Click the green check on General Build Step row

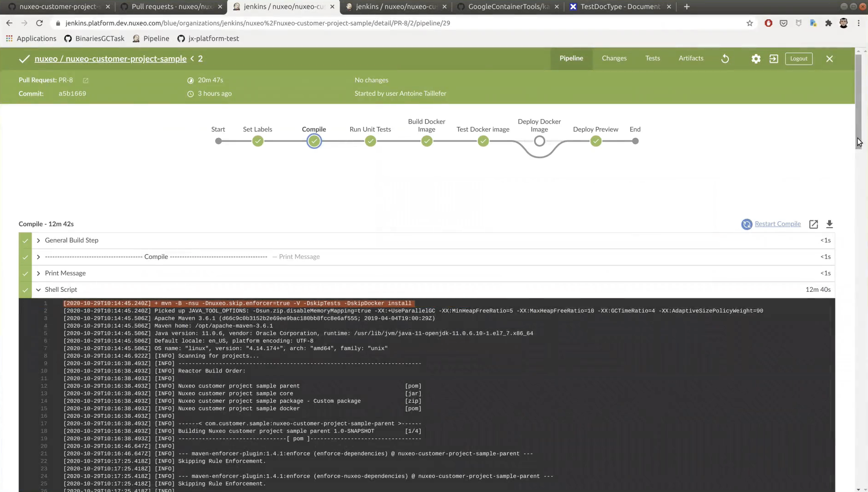[x=25, y=240]
